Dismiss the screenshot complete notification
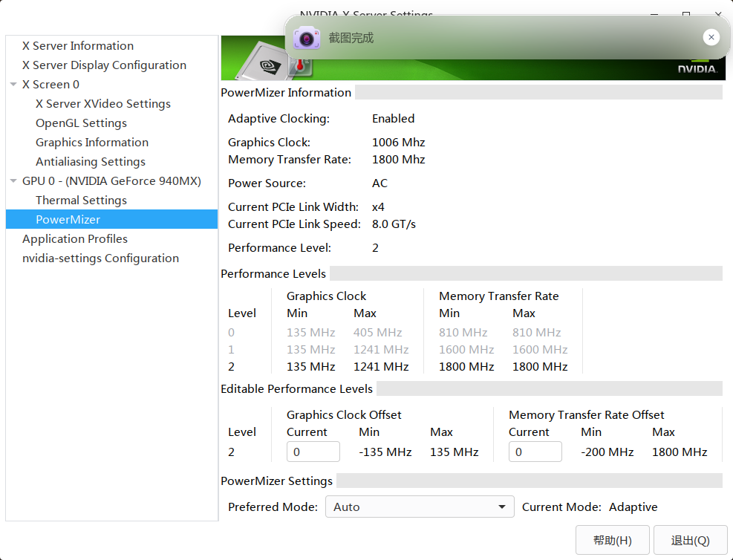Image resolution: width=733 pixels, height=560 pixels. (x=711, y=37)
